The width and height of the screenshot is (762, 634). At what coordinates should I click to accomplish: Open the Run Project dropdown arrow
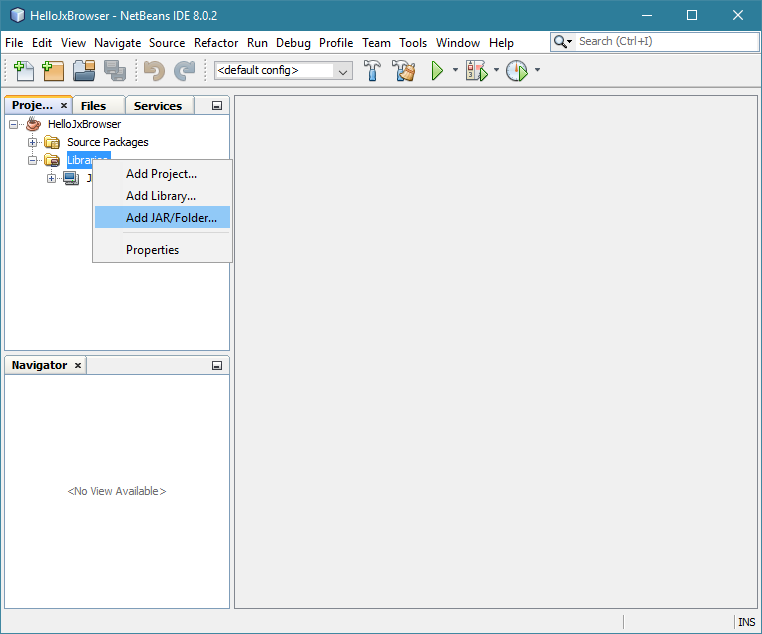pos(455,70)
